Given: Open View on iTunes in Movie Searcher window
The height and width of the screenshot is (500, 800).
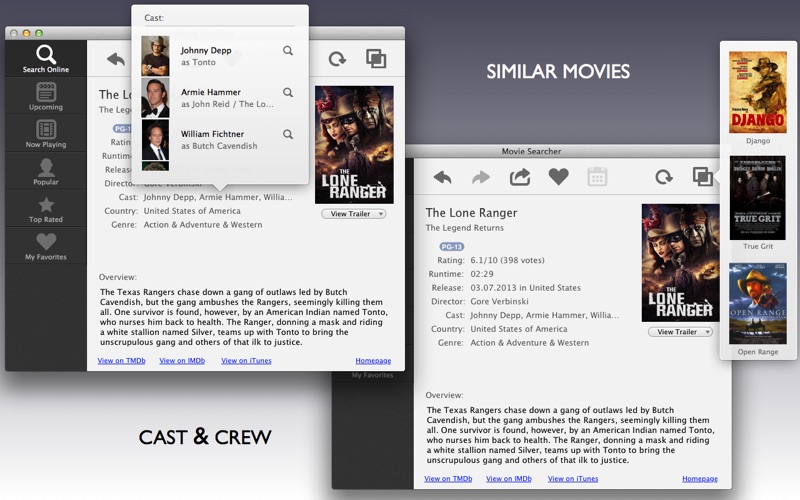Looking at the screenshot, I should click(573, 479).
